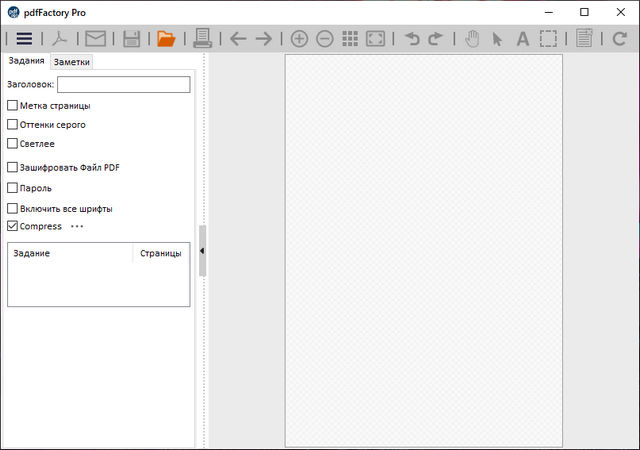Open the page thumbnails grid view
Screen dimensions: 640x450
[350, 39]
